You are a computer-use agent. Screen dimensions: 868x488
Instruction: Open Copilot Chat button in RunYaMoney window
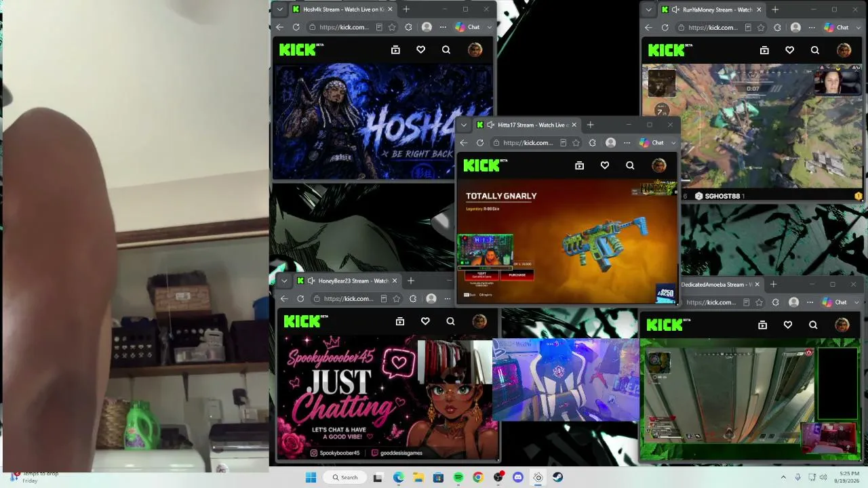836,27
